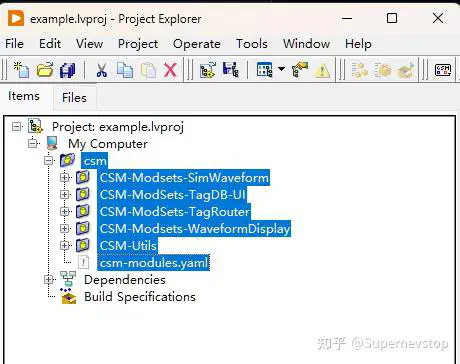Expand the CSM-Modsets-WaveformDisplay folder
Viewport: 460px width, 364px height.
point(65,229)
